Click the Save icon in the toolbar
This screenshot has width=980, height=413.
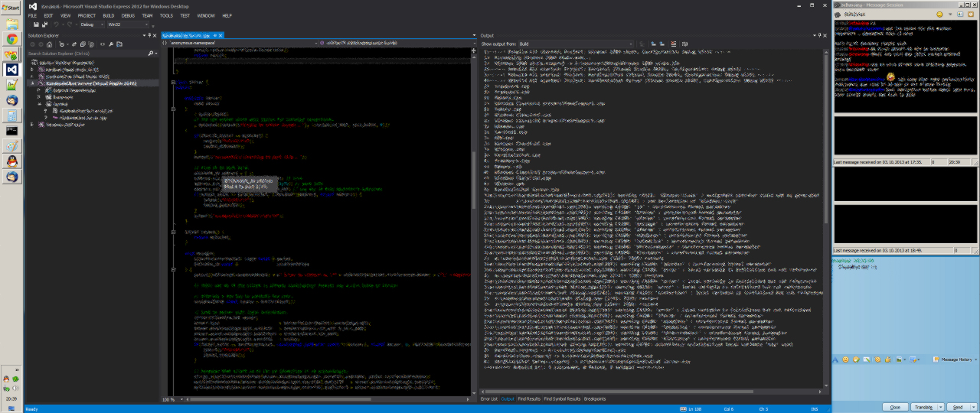(x=35, y=24)
